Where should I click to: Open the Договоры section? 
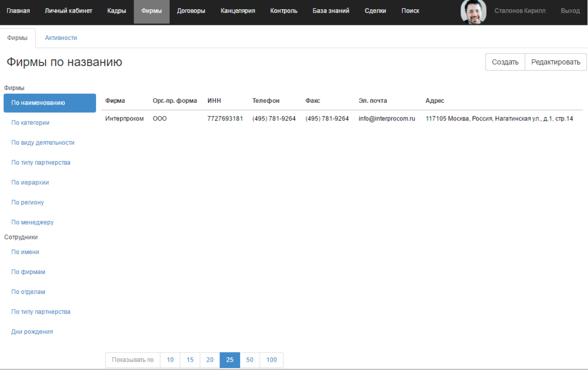click(191, 11)
